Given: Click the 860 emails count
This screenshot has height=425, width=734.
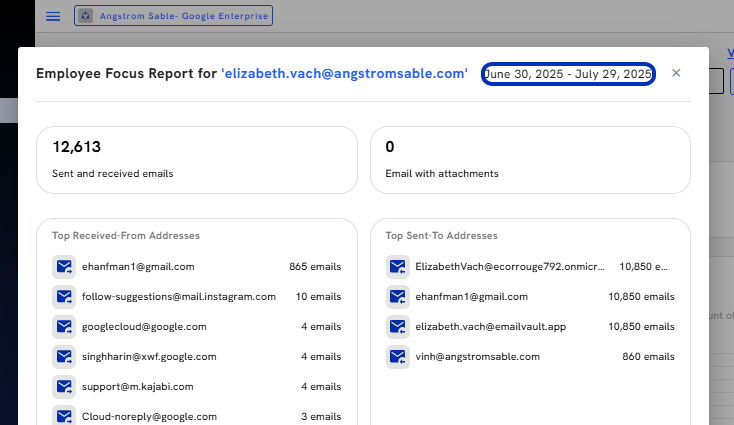Looking at the screenshot, I should [648, 357].
